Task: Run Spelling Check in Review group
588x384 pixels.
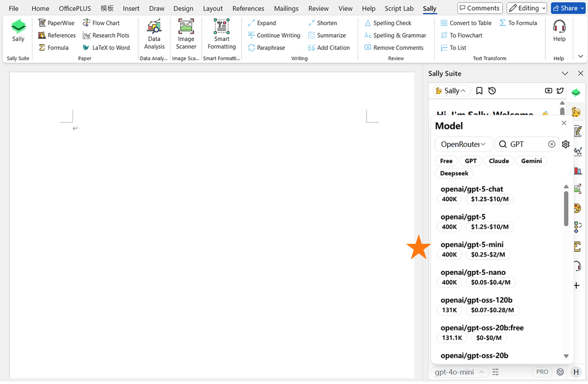Action: (388, 23)
